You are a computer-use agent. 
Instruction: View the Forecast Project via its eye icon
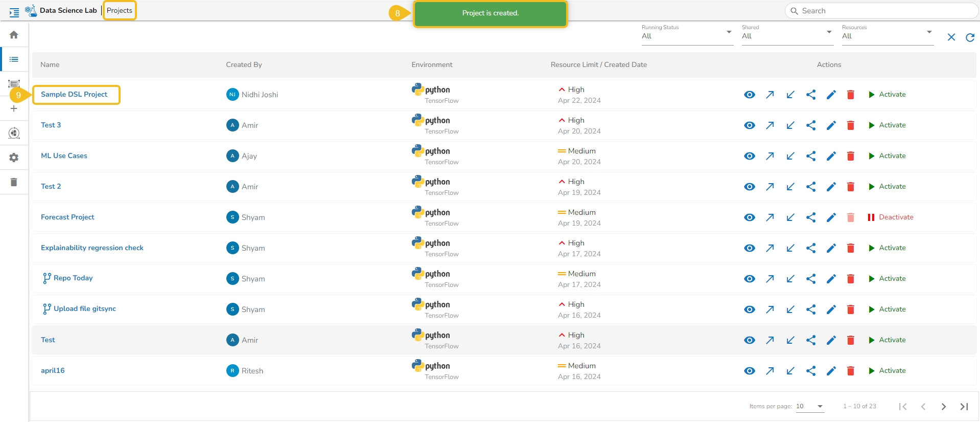click(749, 217)
